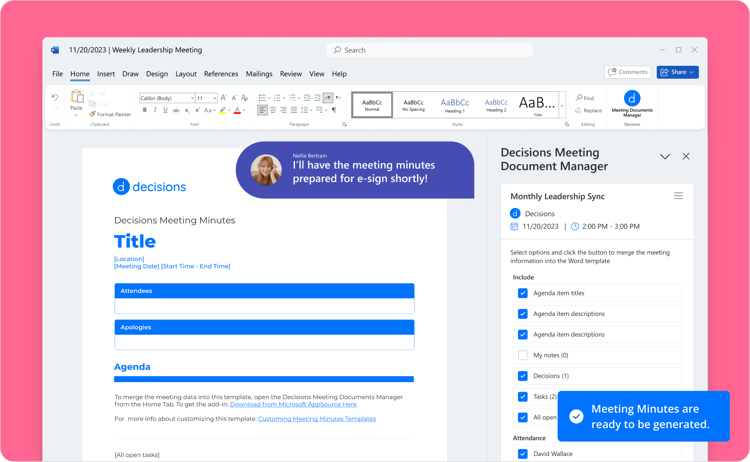The width and height of the screenshot is (750, 462).
Task: Enable the My notes (0) checkbox
Action: point(523,355)
